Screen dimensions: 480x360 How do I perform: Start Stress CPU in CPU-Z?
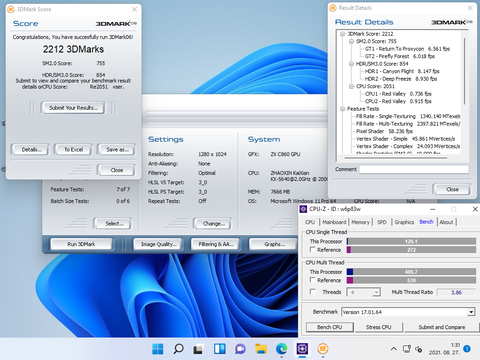pos(379,327)
